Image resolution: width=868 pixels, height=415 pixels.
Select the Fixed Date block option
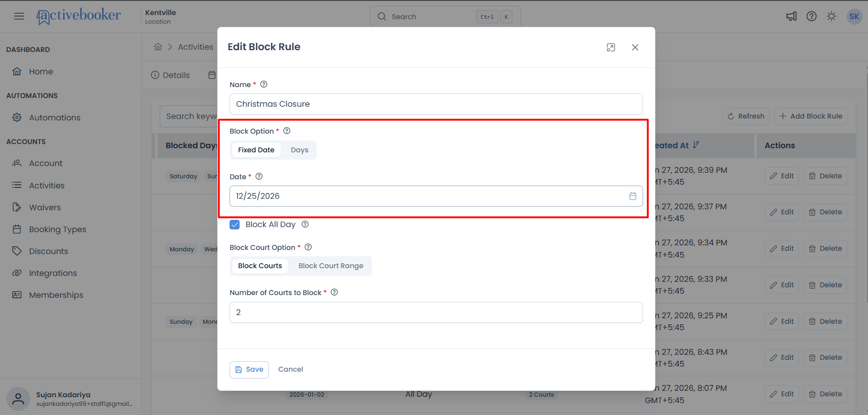(x=256, y=150)
